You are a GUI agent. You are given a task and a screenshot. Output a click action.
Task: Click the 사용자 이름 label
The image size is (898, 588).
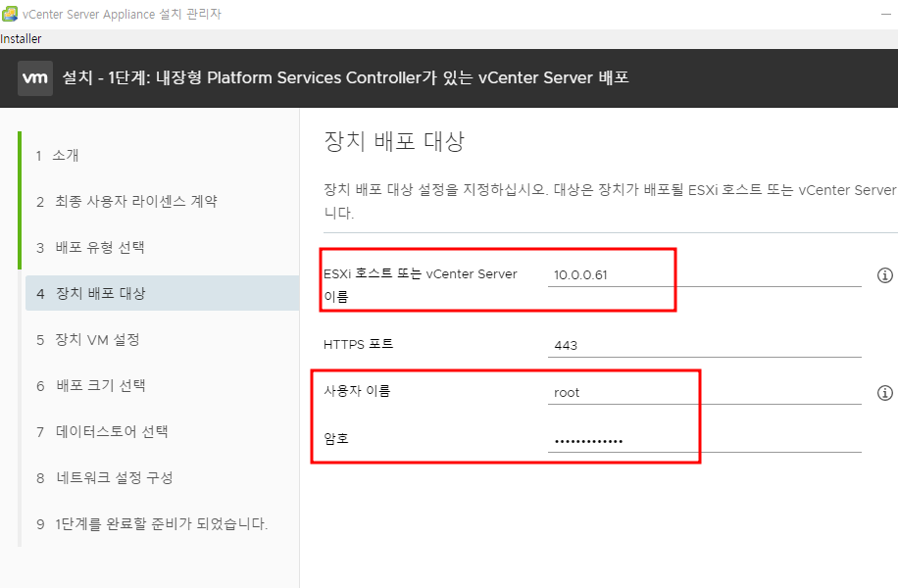pos(358,391)
